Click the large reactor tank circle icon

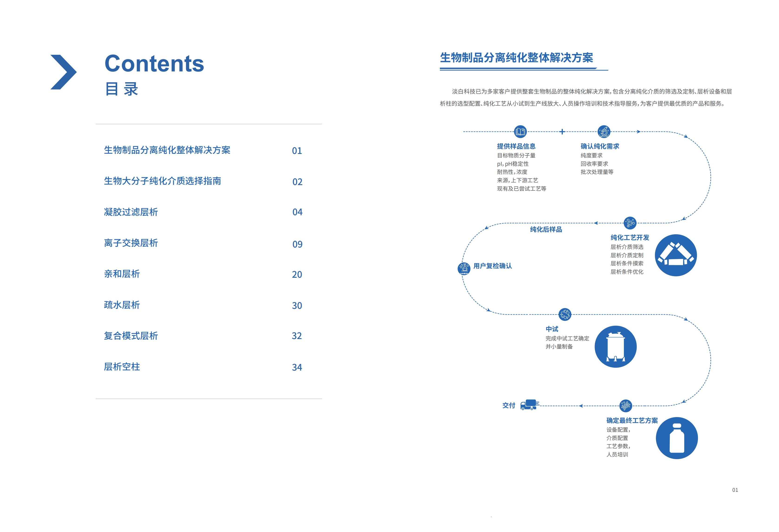(x=615, y=347)
